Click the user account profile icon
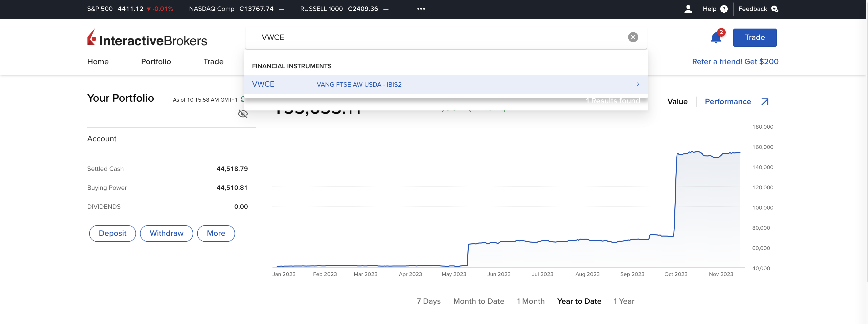 [688, 9]
